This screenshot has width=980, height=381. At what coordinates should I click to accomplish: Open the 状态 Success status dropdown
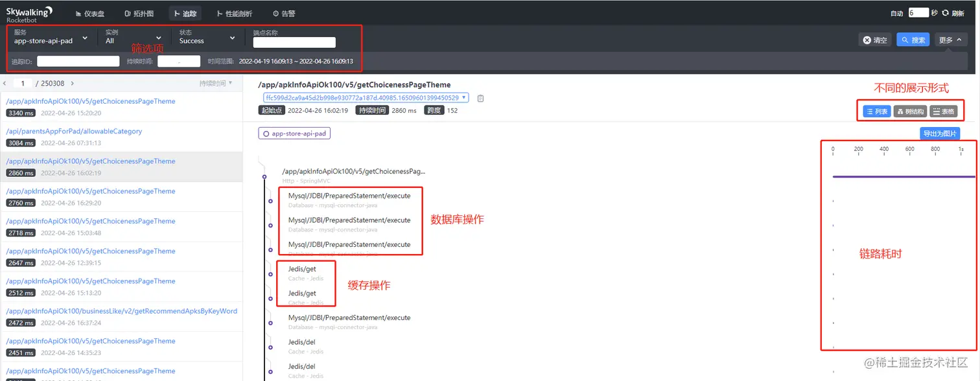point(207,37)
